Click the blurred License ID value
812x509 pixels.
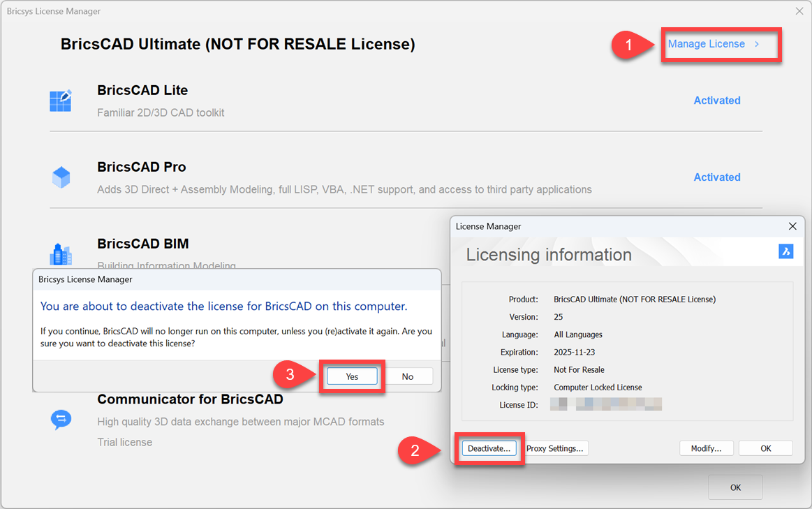tap(606, 404)
